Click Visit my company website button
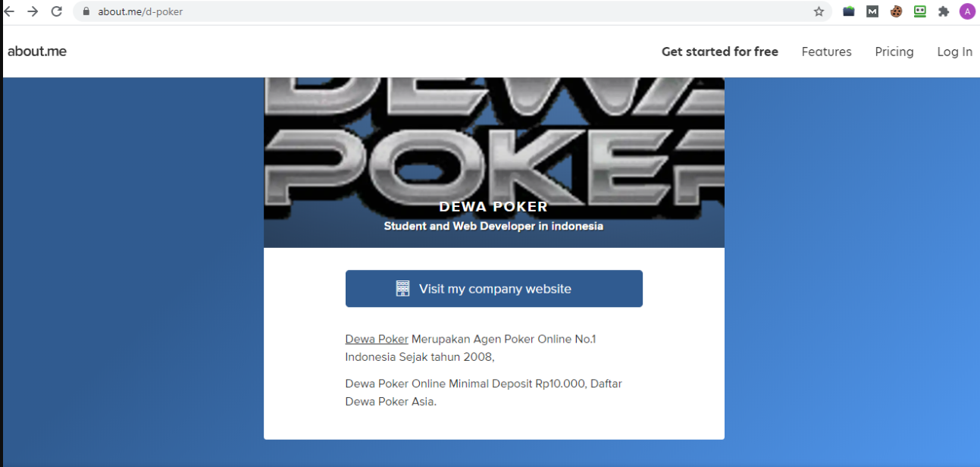 tap(494, 289)
